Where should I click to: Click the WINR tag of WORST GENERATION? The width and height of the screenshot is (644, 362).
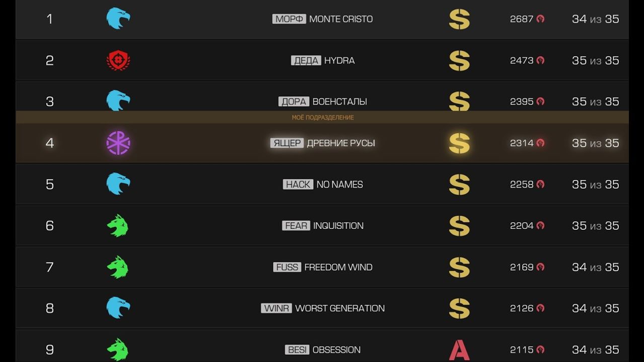coord(276,309)
